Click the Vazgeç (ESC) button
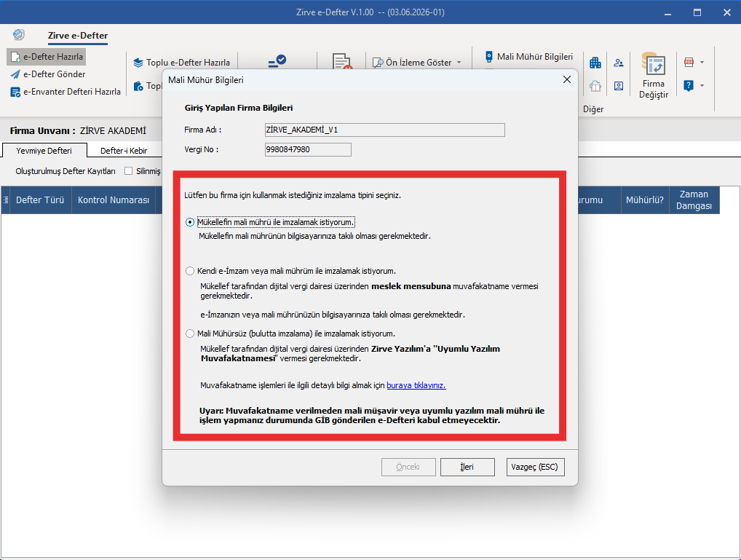 pos(535,467)
